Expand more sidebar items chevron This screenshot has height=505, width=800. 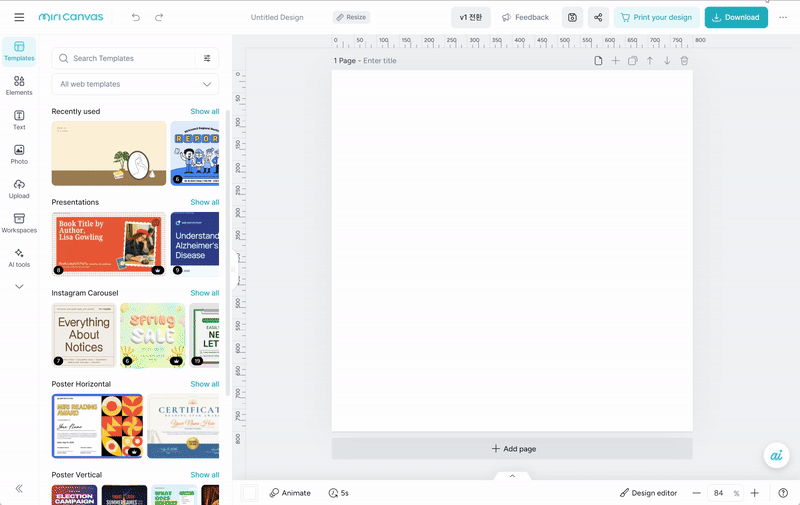point(19,287)
